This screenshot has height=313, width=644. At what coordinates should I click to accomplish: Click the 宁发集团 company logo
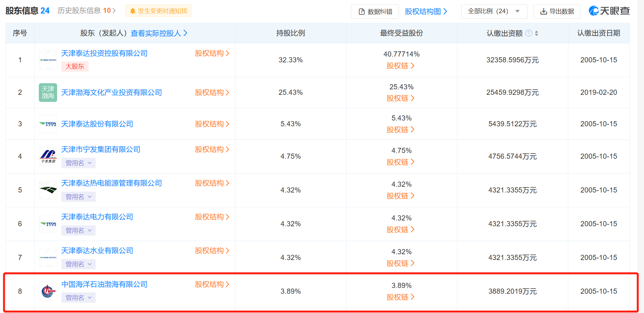pyautogui.click(x=48, y=156)
